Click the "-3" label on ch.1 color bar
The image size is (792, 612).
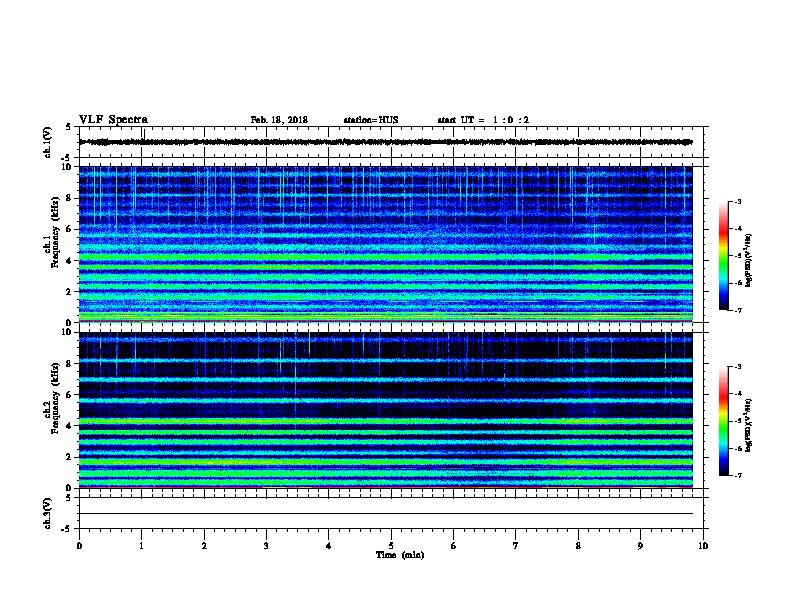coord(738,202)
